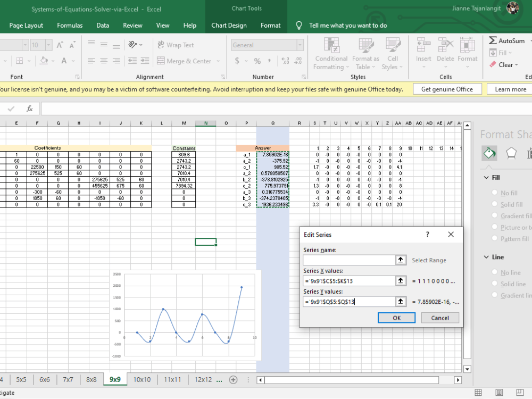
Task: Select the Fill & Line pane icon
Action: (489, 153)
